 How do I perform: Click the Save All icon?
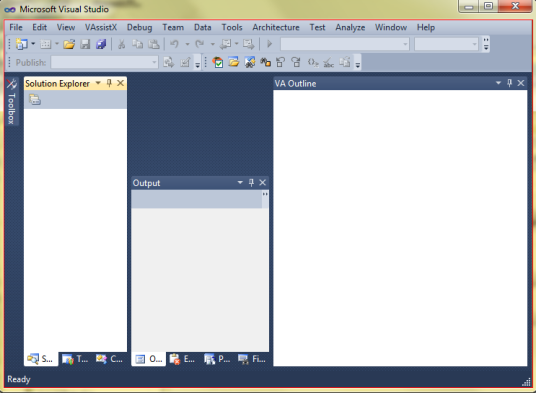[101, 44]
